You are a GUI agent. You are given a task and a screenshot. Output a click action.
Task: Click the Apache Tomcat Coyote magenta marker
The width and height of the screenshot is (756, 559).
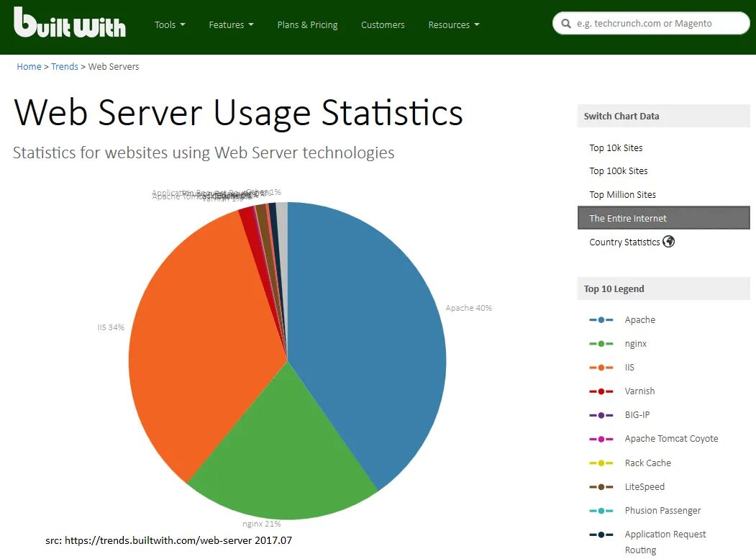click(x=601, y=439)
